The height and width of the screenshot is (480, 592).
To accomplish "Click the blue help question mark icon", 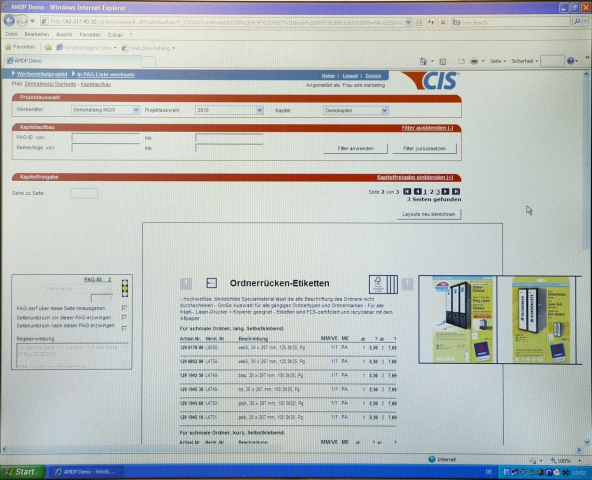I will (x=570, y=61).
